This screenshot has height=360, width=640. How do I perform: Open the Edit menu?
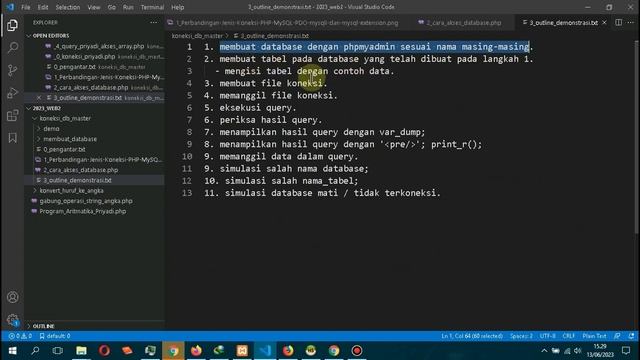tap(43, 7)
